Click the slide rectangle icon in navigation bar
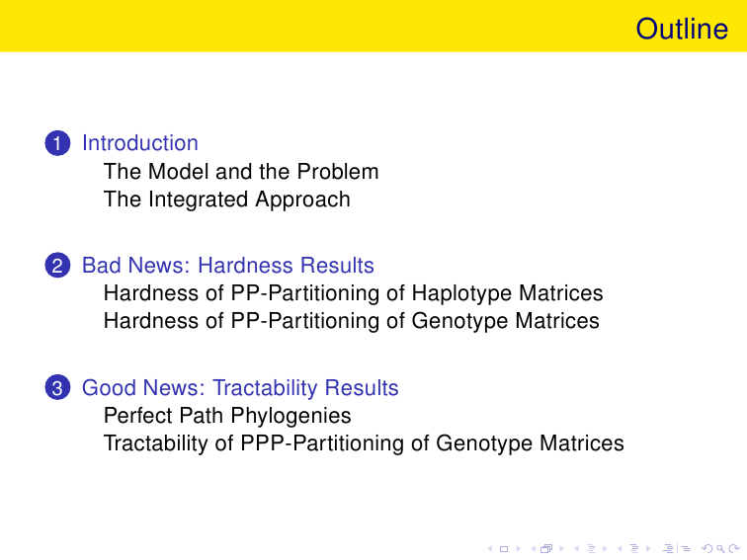The width and height of the screenshot is (747, 560). click(x=504, y=549)
